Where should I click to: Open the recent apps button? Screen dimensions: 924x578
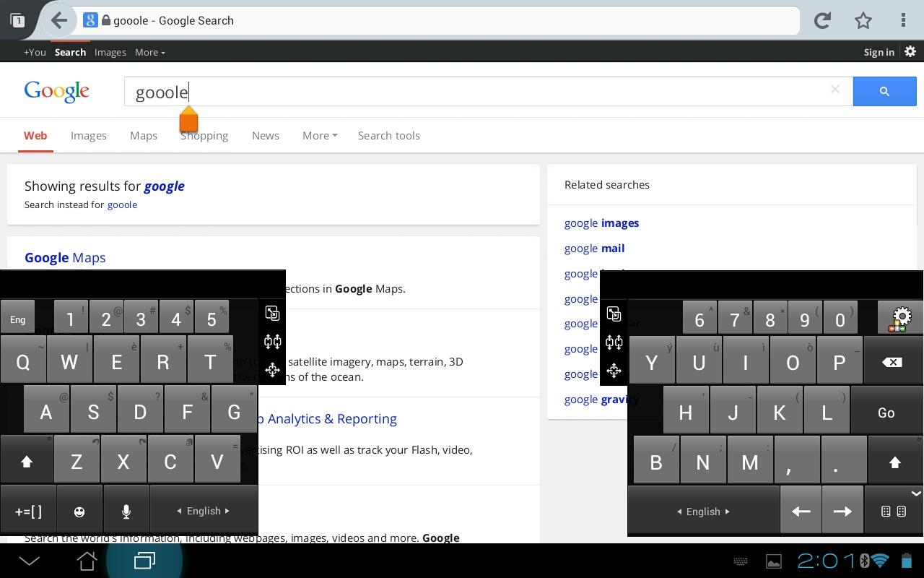pos(144,561)
